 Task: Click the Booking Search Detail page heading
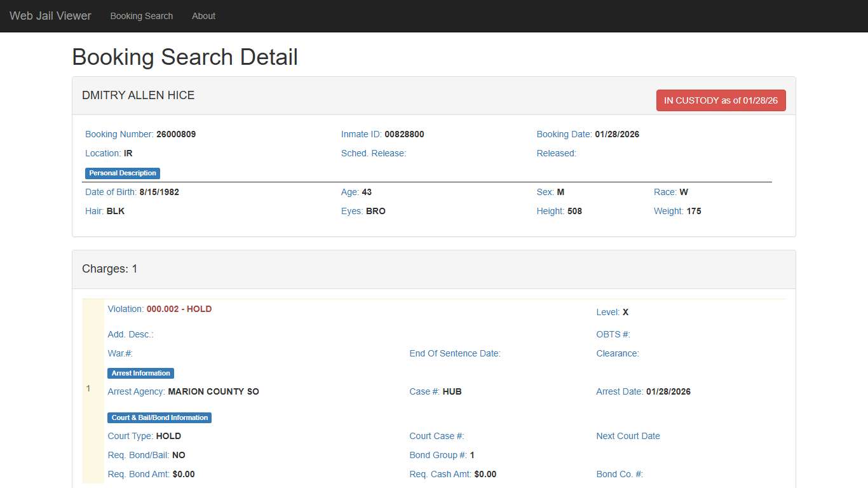point(185,57)
